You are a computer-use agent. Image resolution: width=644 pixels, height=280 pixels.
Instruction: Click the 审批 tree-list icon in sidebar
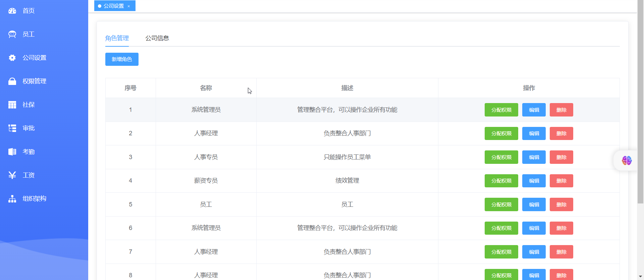pos(12,128)
